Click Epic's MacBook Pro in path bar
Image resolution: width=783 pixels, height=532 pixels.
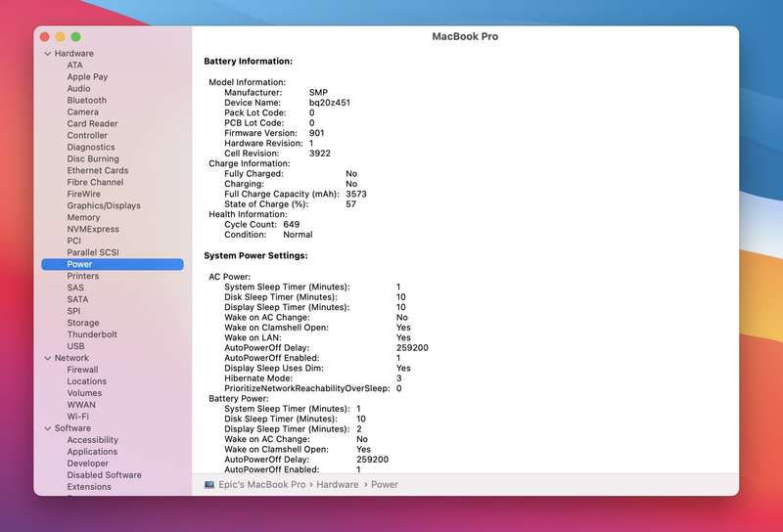(261, 485)
